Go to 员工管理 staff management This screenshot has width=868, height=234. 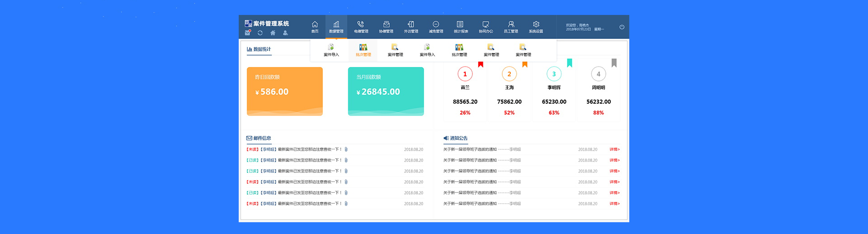(511, 27)
